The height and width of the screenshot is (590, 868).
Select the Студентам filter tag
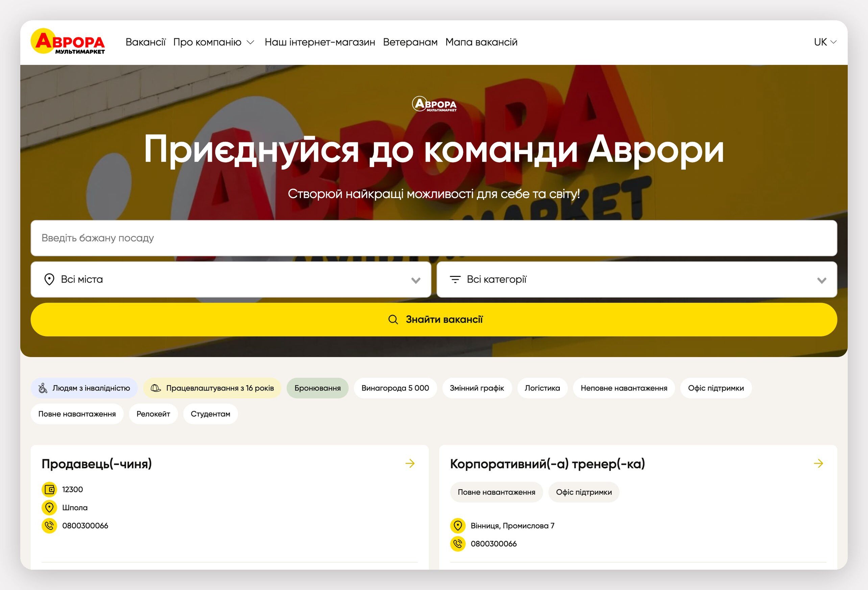(x=210, y=414)
